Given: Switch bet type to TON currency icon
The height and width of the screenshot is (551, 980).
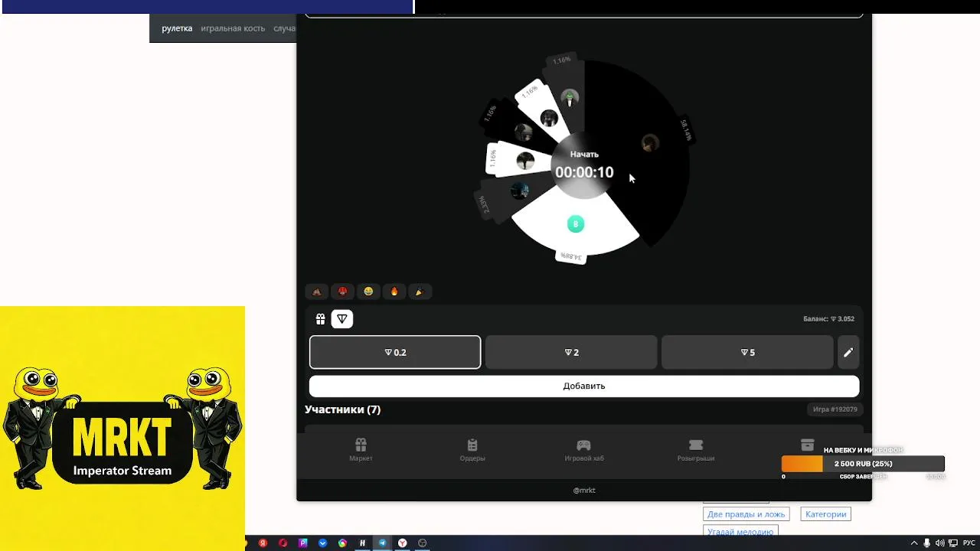Looking at the screenshot, I should [x=342, y=319].
